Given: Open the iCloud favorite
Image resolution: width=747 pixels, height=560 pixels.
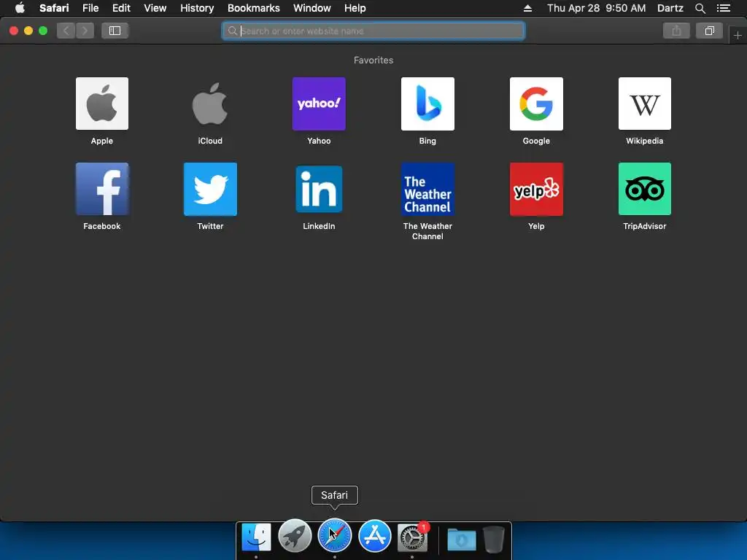Looking at the screenshot, I should coord(210,104).
